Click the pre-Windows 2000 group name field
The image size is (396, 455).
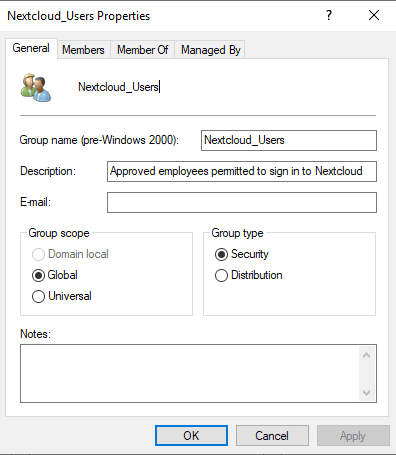289,140
